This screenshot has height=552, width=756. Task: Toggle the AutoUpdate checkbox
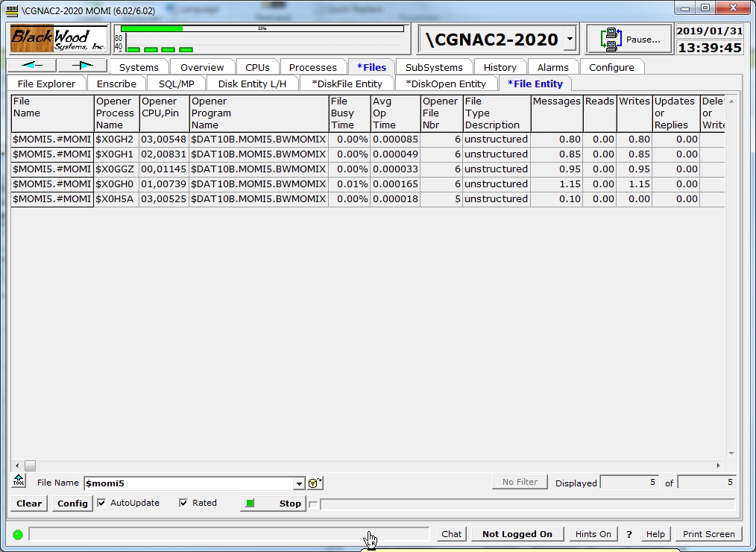[102, 503]
